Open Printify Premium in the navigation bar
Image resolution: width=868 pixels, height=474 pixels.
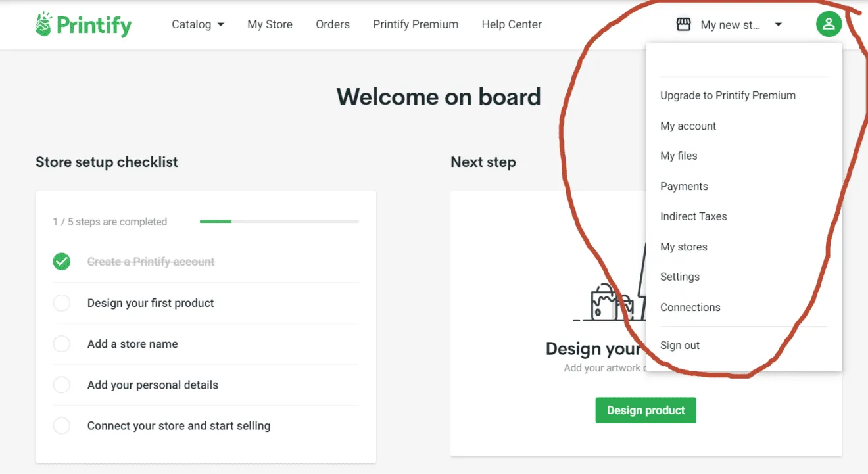click(416, 24)
